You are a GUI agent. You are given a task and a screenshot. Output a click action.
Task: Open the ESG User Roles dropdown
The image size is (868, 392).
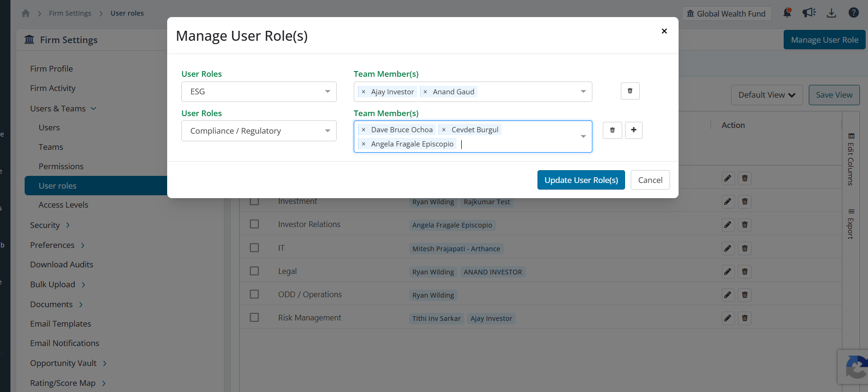(259, 91)
